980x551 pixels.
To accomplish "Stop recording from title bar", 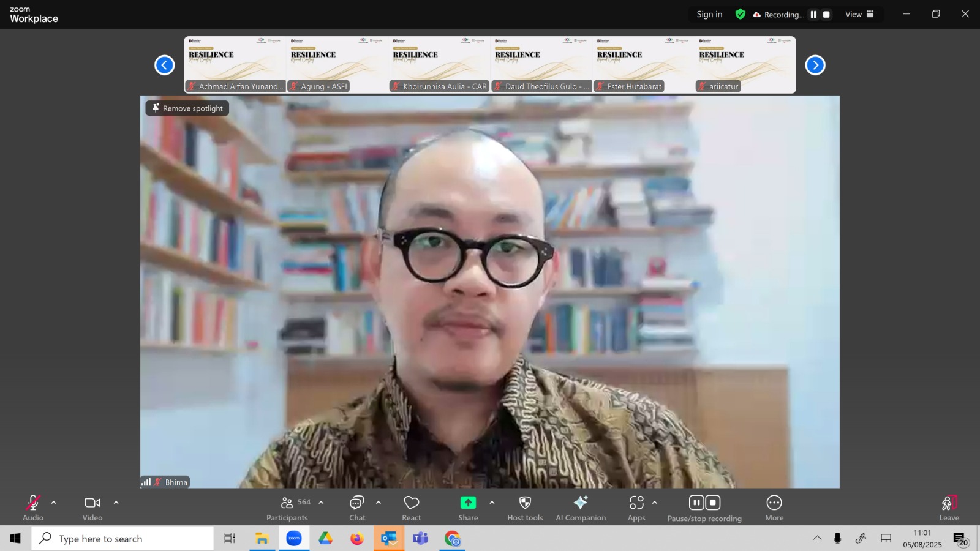I will pyautogui.click(x=826, y=15).
